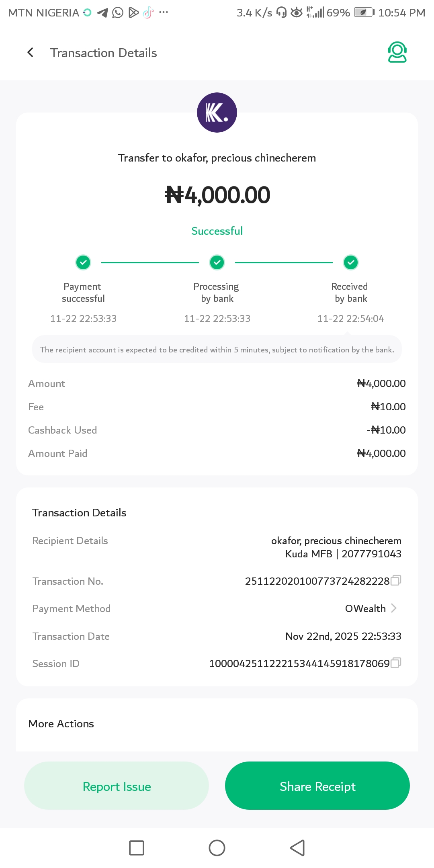Tap progress line between Payment and Processing

coord(150,262)
